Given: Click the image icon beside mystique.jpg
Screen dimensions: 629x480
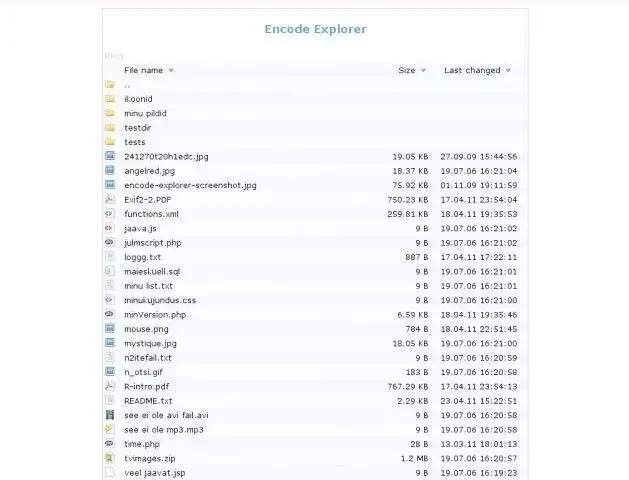Looking at the screenshot, I should click(x=110, y=343).
